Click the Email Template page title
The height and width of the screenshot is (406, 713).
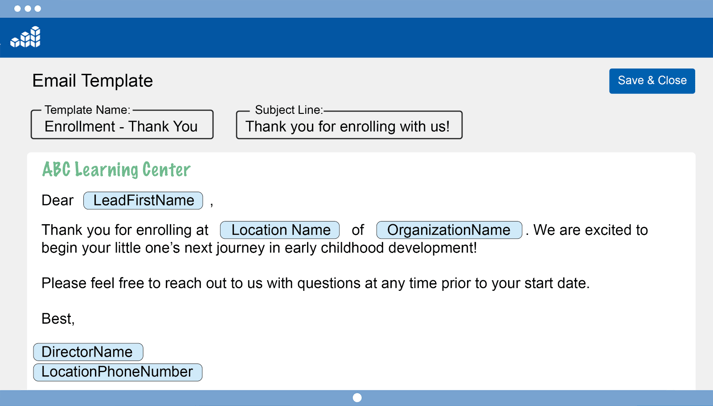click(92, 81)
